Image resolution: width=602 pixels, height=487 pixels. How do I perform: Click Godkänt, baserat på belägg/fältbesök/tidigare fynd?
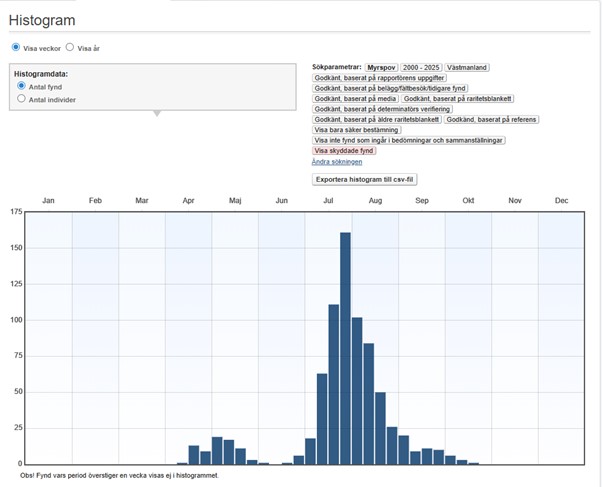tap(390, 88)
